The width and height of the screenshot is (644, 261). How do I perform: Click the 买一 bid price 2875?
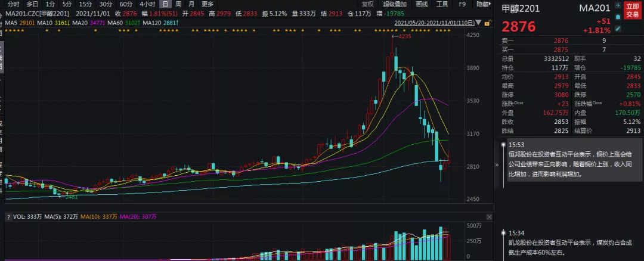coord(561,49)
